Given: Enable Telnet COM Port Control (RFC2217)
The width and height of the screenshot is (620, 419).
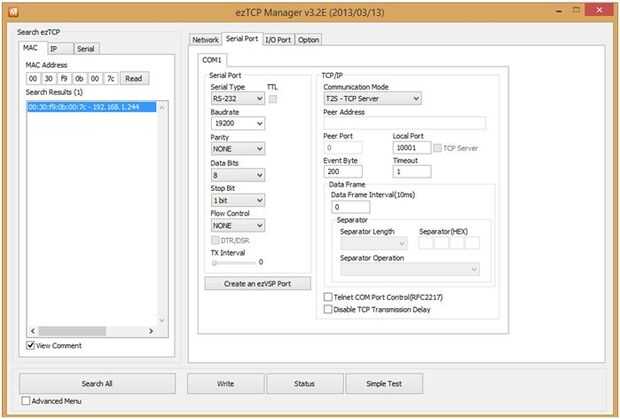Looking at the screenshot, I should click(328, 297).
